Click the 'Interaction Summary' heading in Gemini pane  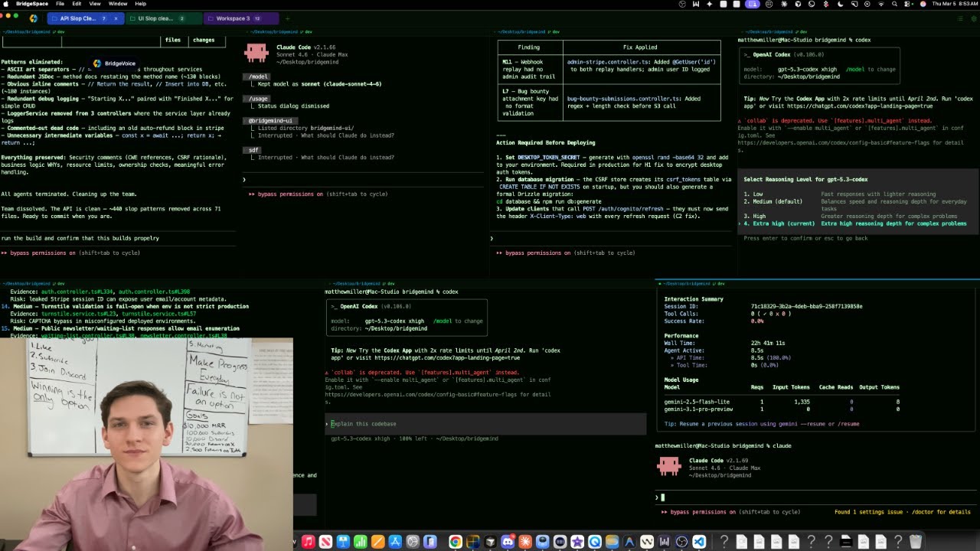(x=694, y=299)
